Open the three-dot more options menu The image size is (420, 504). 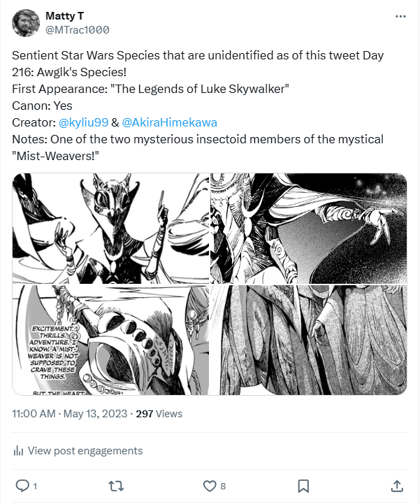(400, 15)
